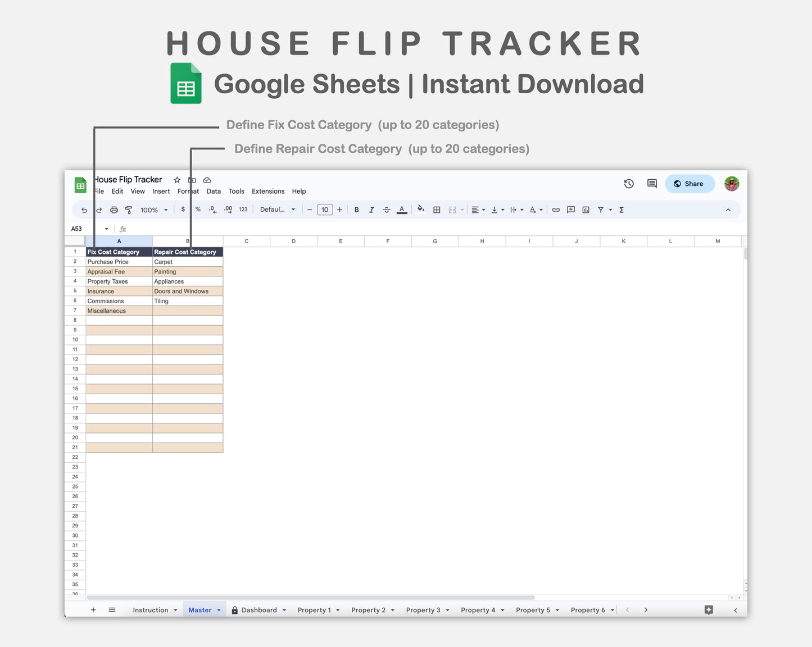Viewport: 812px width, 647px height.
Task: Select the Borders icon
Action: [437, 209]
